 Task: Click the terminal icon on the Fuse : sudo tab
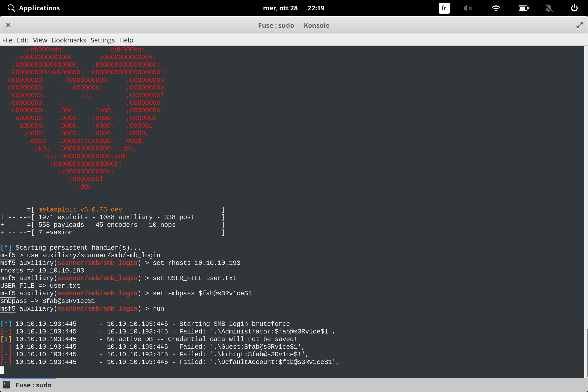7,385
